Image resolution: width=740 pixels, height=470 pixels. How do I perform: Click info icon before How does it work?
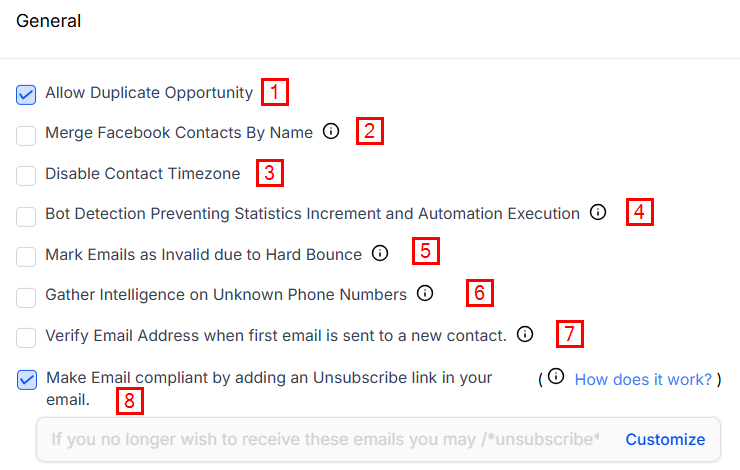tap(556, 377)
